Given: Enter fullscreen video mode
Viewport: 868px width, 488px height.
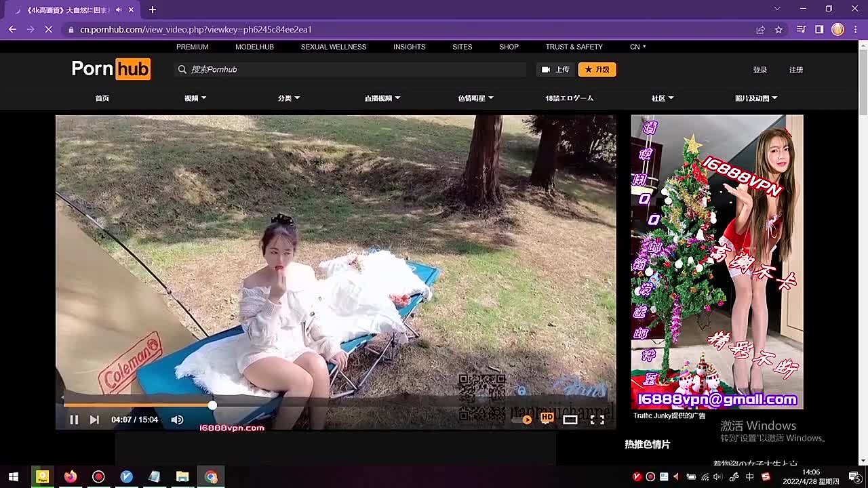Looking at the screenshot, I should tap(597, 420).
